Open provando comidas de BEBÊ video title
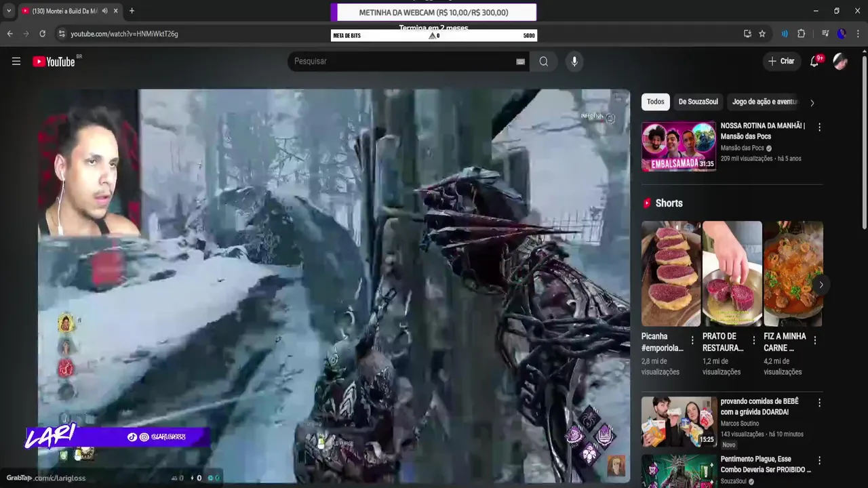This screenshot has height=488, width=868. tap(759, 407)
